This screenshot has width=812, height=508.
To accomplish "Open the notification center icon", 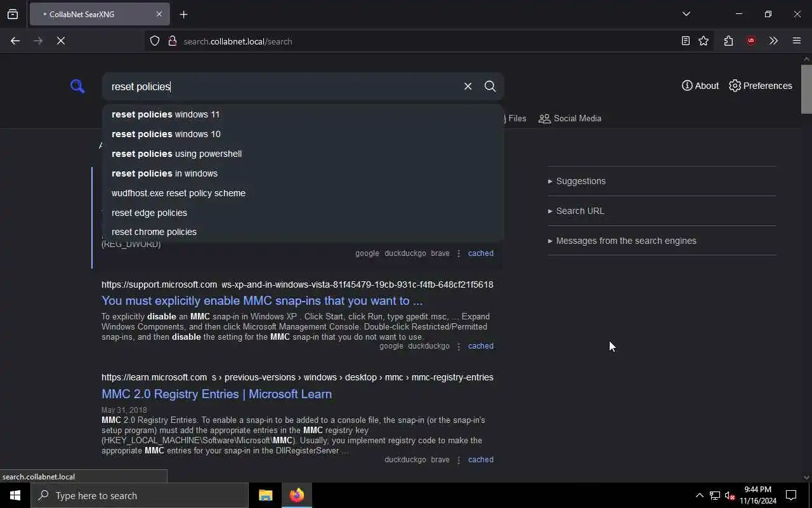I will [x=791, y=495].
